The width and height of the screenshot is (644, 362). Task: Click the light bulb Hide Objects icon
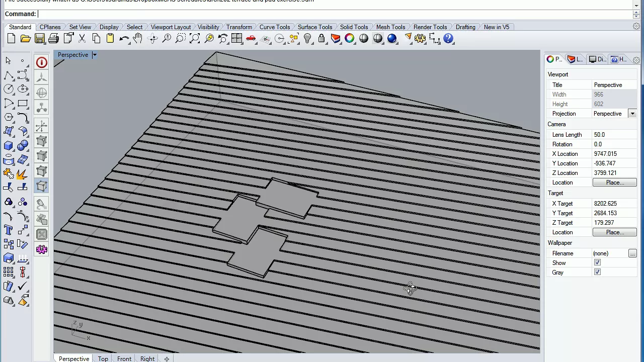point(307,39)
